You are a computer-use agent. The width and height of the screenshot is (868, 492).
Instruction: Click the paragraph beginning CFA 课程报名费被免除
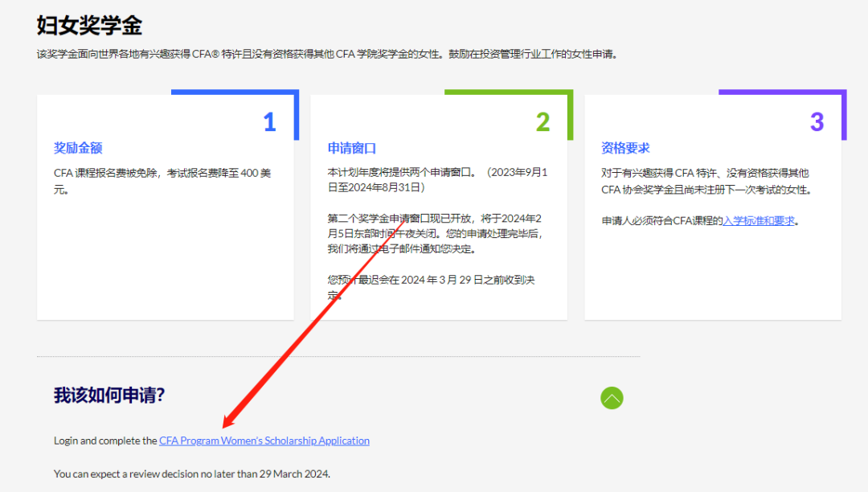tap(162, 181)
